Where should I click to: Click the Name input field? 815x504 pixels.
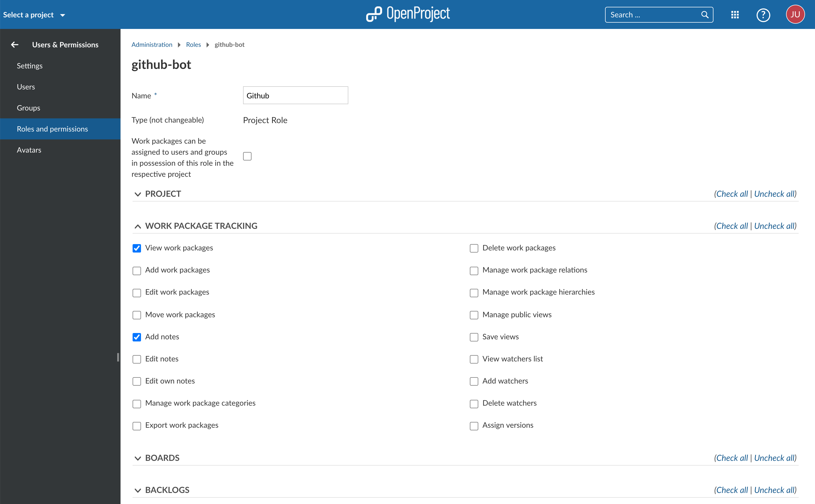(x=295, y=95)
